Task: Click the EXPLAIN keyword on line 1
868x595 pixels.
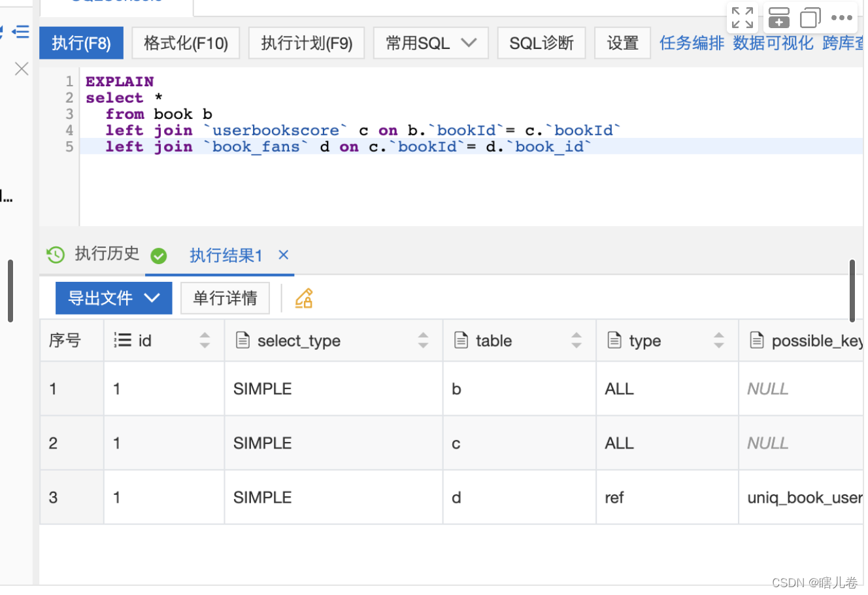Action: (120, 81)
